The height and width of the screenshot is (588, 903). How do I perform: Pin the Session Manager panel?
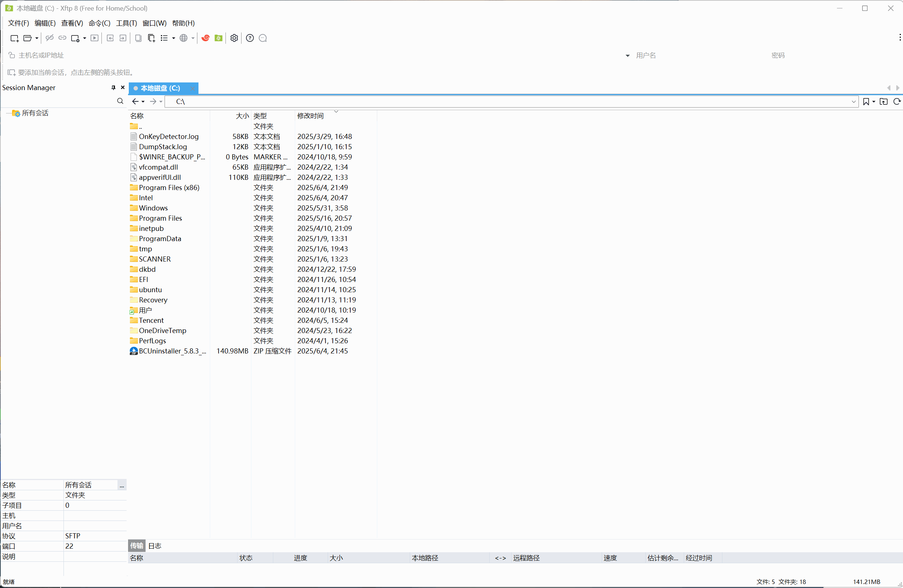tap(113, 88)
